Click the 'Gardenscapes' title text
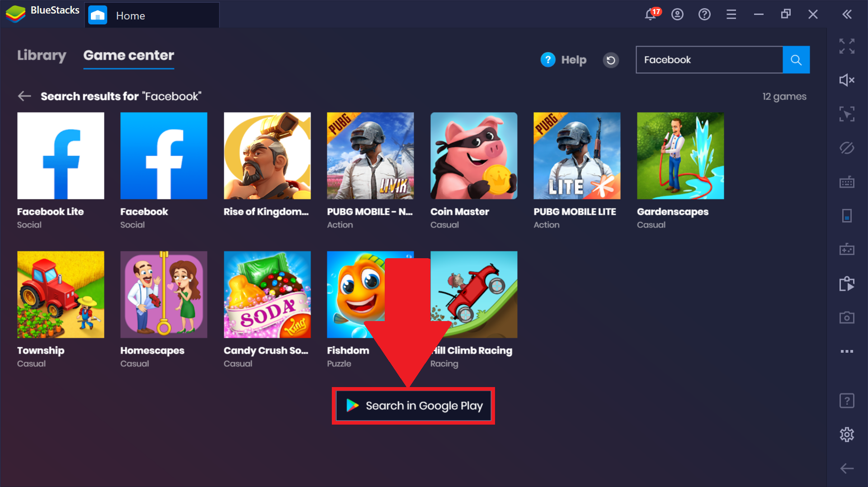The width and height of the screenshot is (868, 487). coord(673,212)
